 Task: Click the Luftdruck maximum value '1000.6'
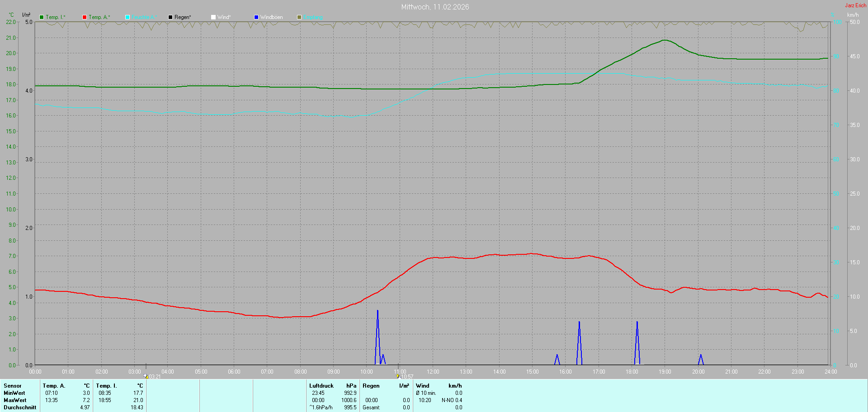point(349,400)
